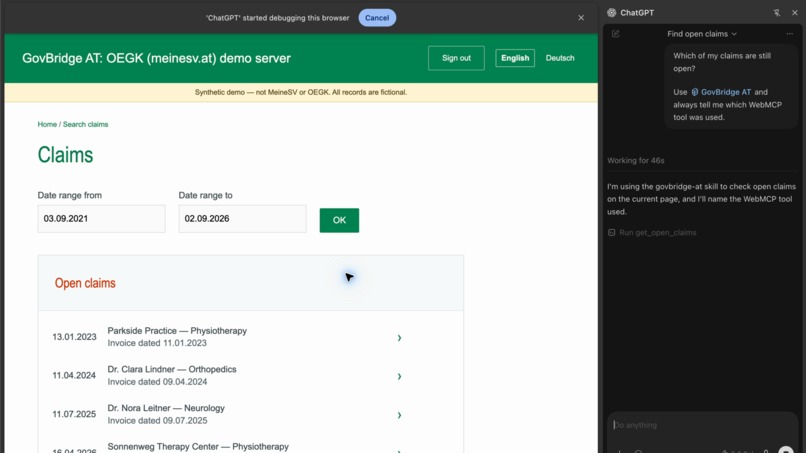This screenshot has width=806, height=453.
Task: Open Dr. Clara Lindner — Orthopedics claim
Action: click(172, 369)
